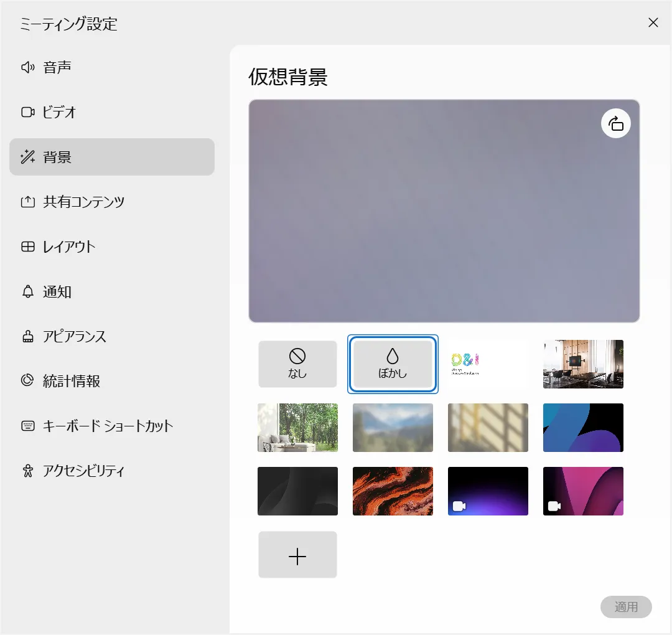Select the なし (none) background option
Viewport: 672px width, 635px height.
[297, 364]
